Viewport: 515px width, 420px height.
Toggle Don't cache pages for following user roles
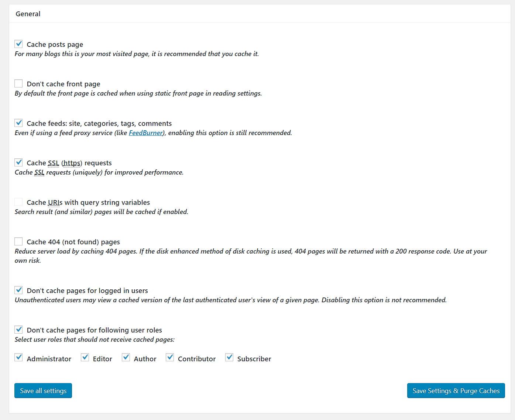pyautogui.click(x=18, y=330)
